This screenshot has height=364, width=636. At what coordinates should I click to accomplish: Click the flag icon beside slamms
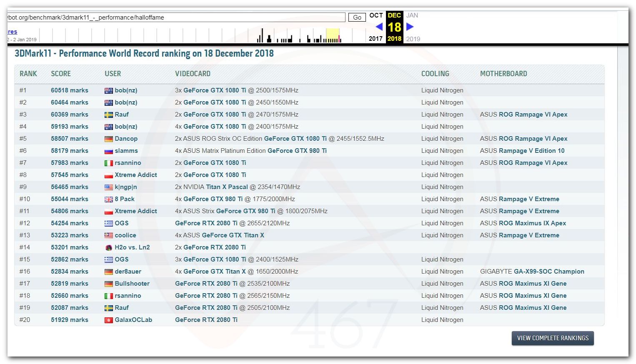coord(108,151)
